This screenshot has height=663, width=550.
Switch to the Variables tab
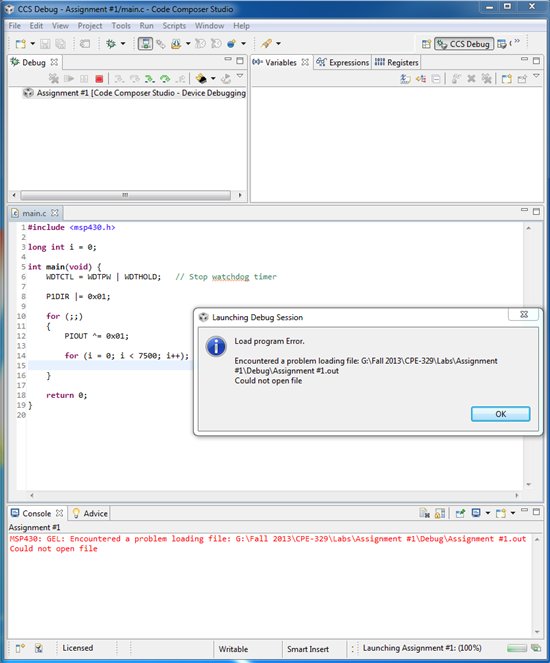281,63
